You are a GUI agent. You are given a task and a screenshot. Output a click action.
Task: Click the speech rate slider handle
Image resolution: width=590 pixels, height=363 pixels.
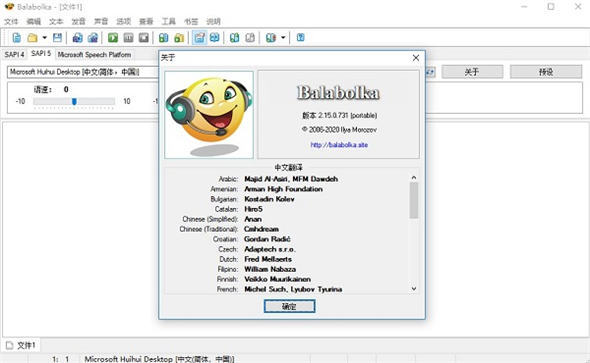click(x=74, y=101)
